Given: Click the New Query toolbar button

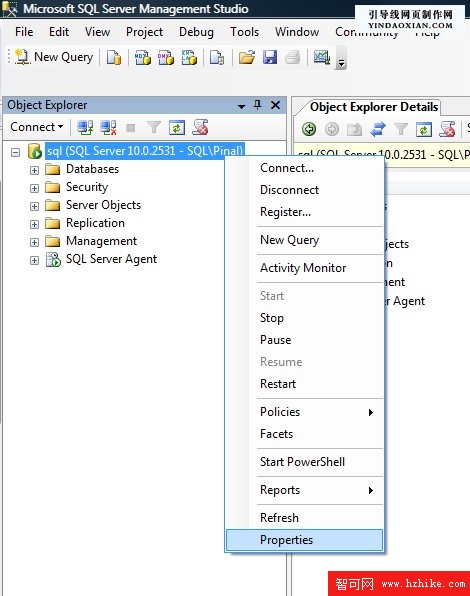Looking at the screenshot, I should 54,57.
